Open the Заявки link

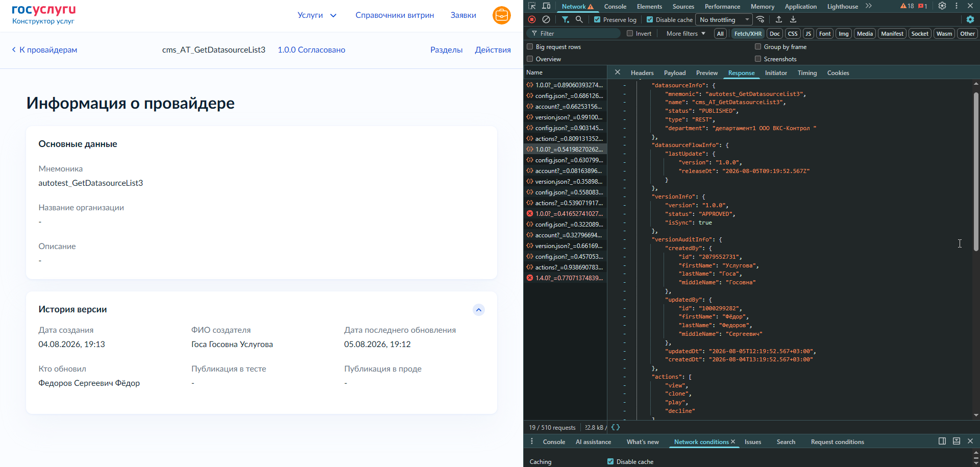coord(463,15)
